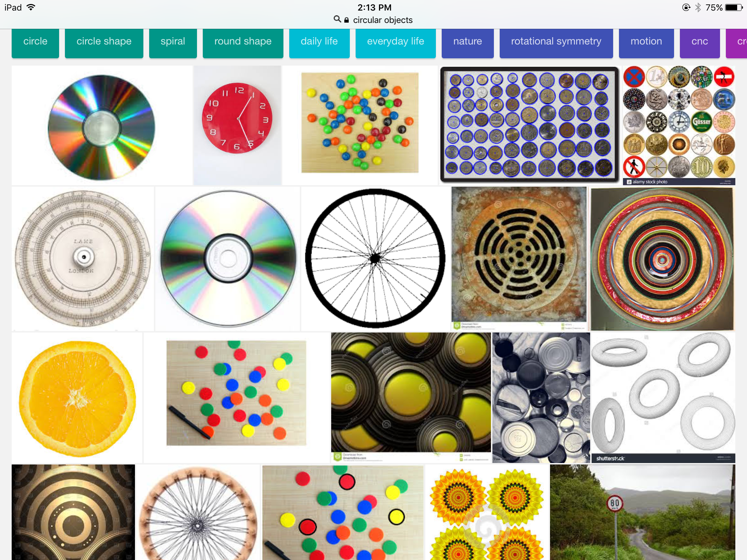The image size is (747, 560).
Task: Open the rusty drain cover image
Action: (519, 258)
